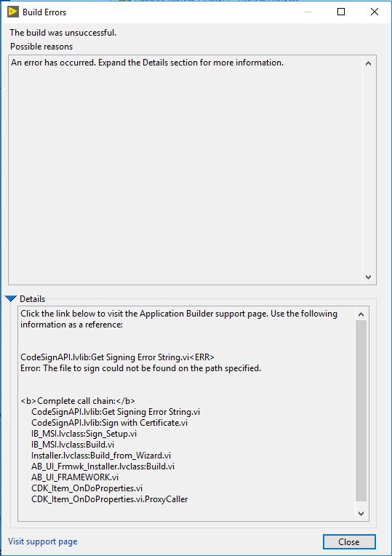Click inside the Possible reasons text box

point(185,170)
